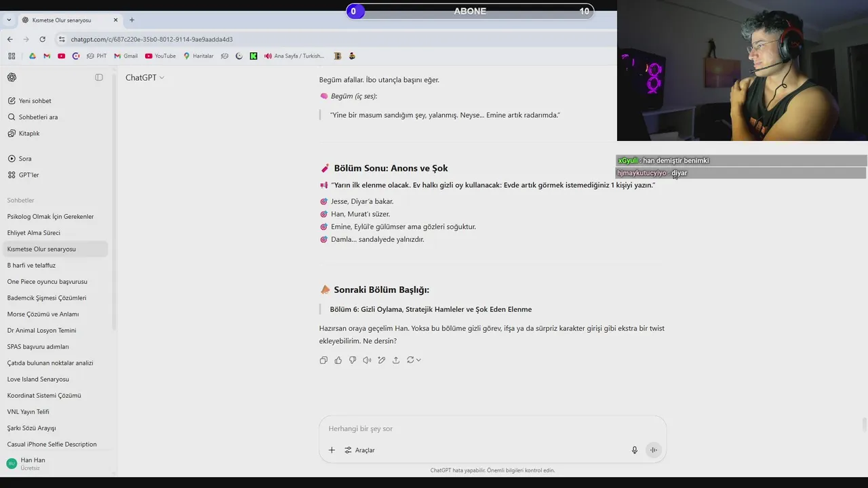Collapse the sidebar with the panel toggle
The image size is (868, 488).
pyautogui.click(x=99, y=77)
